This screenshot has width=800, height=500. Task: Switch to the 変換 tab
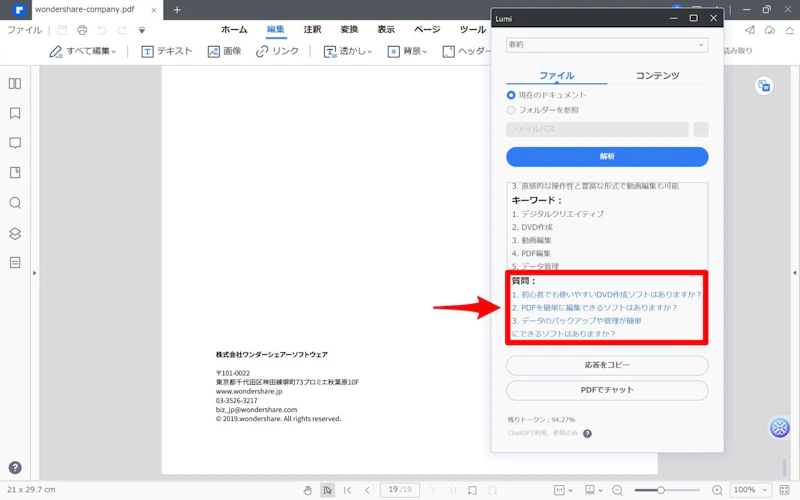pyautogui.click(x=349, y=30)
